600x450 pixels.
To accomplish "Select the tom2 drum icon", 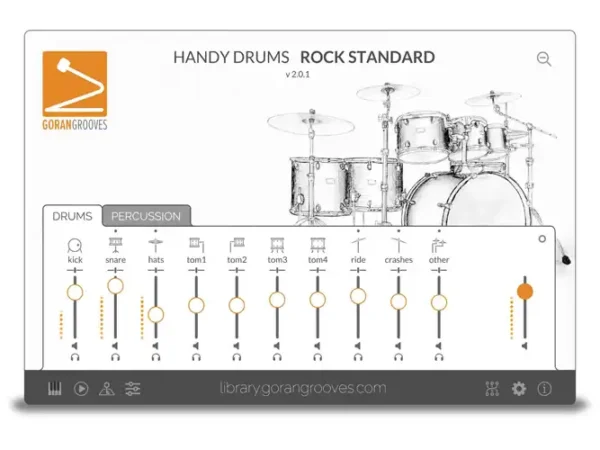I will click(x=237, y=245).
